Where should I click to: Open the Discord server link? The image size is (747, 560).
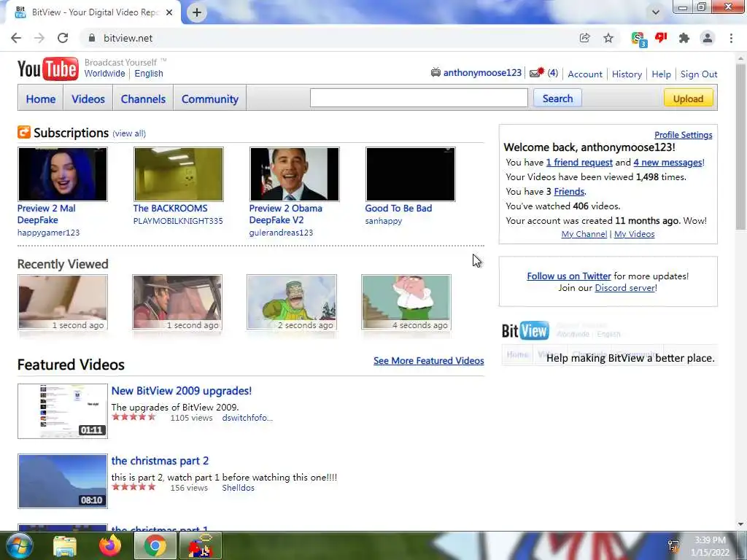click(x=625, y=287)
